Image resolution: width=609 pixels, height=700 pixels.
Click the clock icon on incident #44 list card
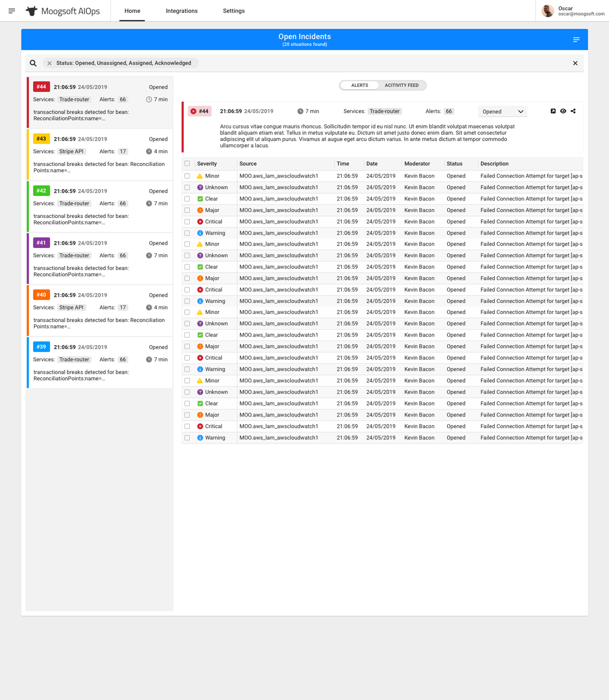tap(149, 100)
